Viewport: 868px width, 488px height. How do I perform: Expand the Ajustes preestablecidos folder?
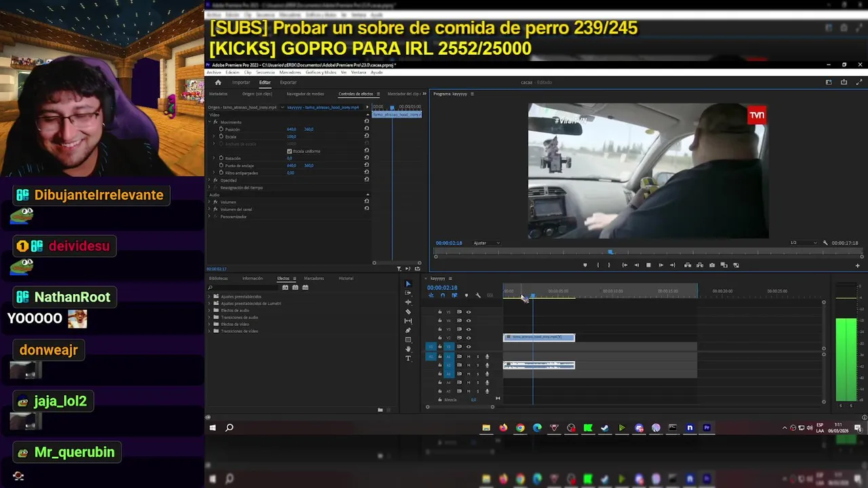pos(210,296)
